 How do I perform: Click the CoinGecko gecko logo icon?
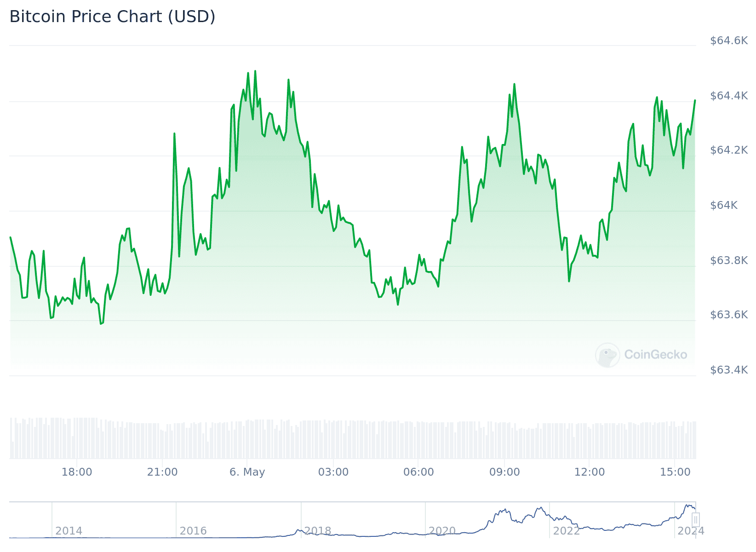pos(607,355)
